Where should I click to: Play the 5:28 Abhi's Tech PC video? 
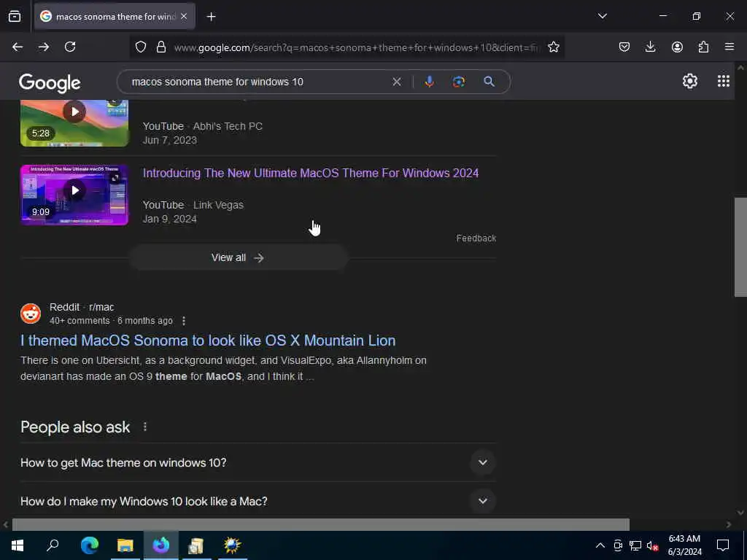(x=74, y=122)
